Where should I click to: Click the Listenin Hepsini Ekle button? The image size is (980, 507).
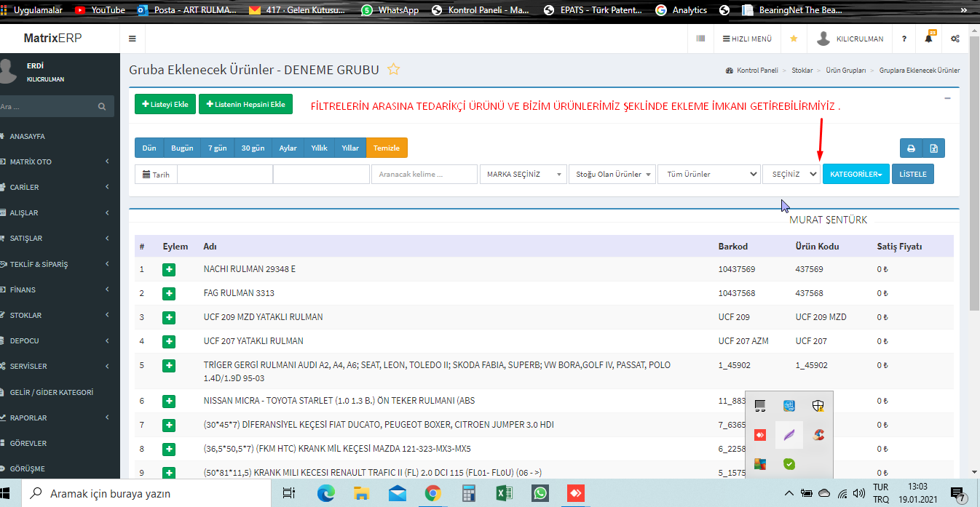[245, 105]
